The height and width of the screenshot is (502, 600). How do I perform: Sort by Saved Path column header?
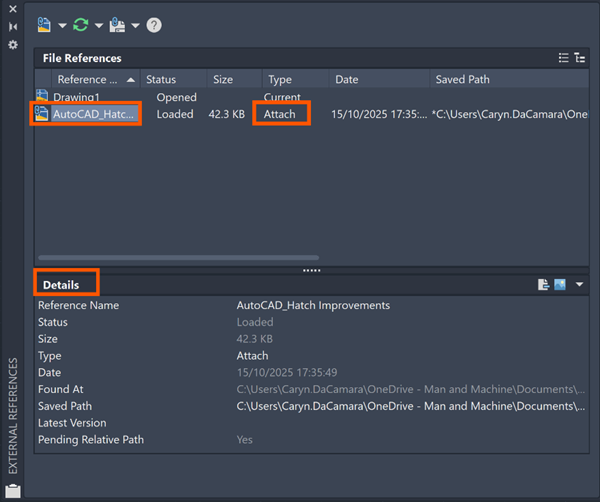(462, 79)
